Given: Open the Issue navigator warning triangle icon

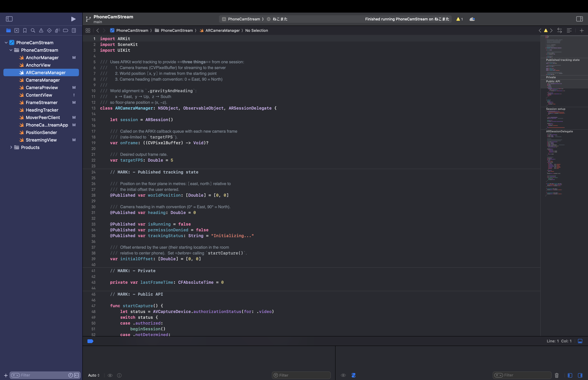Looking at the screenshot, I should [41, 31].
